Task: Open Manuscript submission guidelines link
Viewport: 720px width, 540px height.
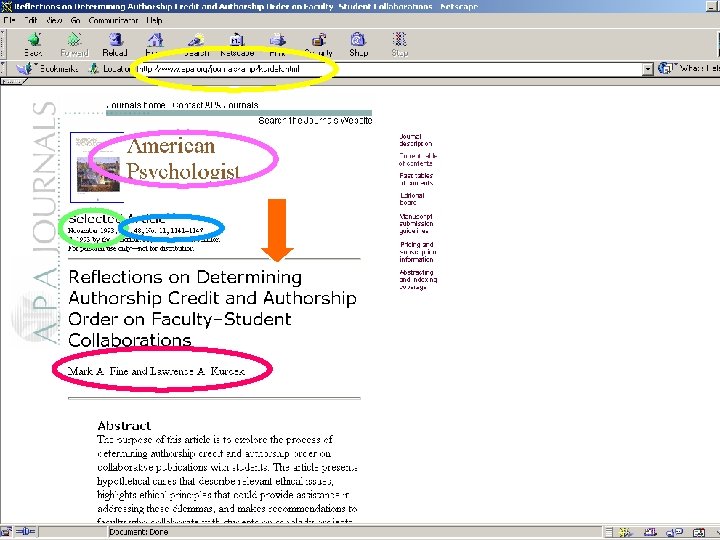Action: [x=416, y=224]
